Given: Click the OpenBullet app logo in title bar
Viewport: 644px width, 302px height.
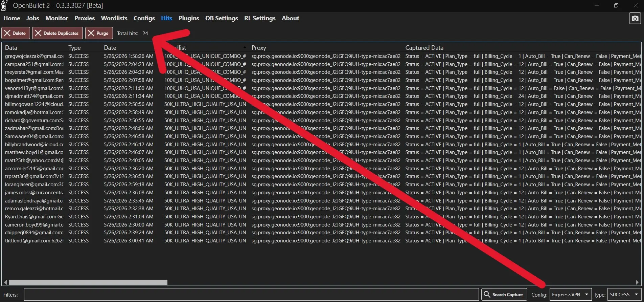Looking at the screenshot, I should (4, 5).
